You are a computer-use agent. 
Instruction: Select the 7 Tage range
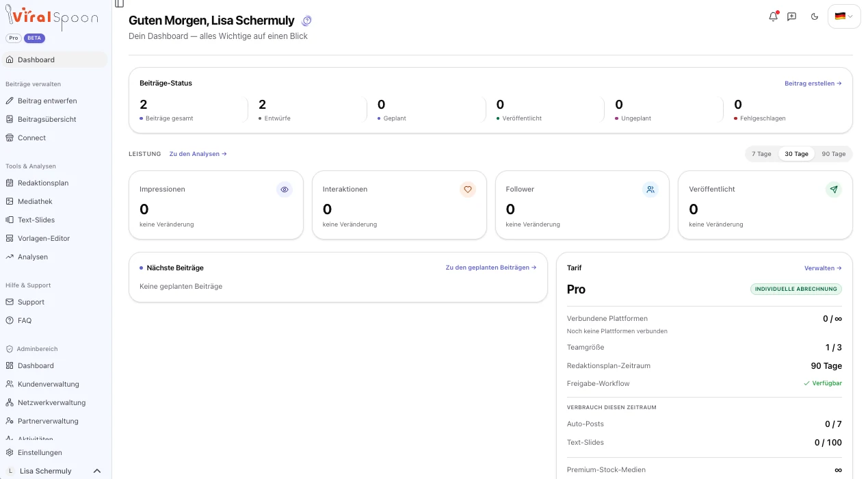761,154
